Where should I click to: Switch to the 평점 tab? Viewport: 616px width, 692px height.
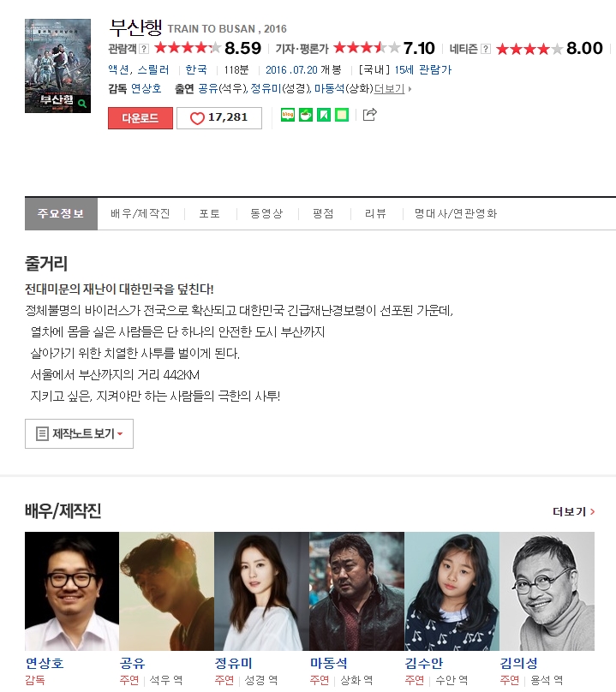coord(323,213)
